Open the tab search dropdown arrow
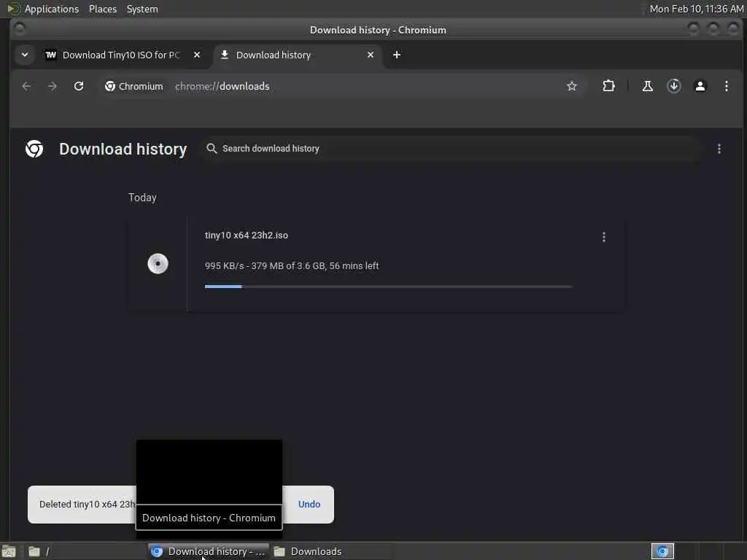The height and width of the screenshot is (560, 747). 25,55
